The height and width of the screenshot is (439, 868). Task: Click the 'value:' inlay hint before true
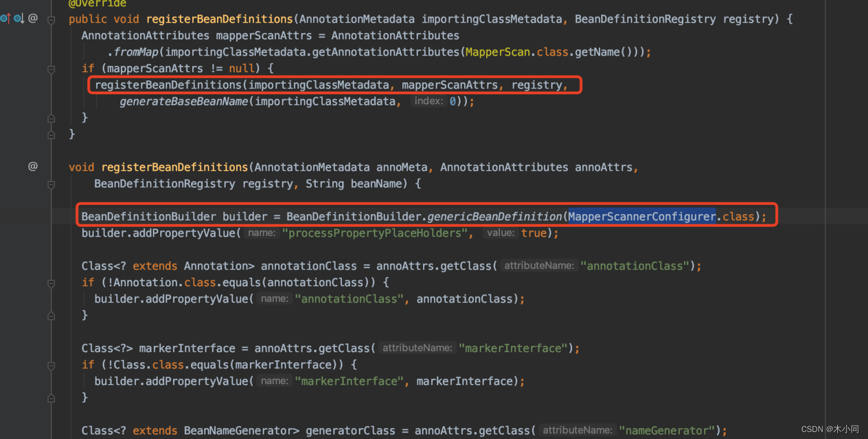(501, 233)
